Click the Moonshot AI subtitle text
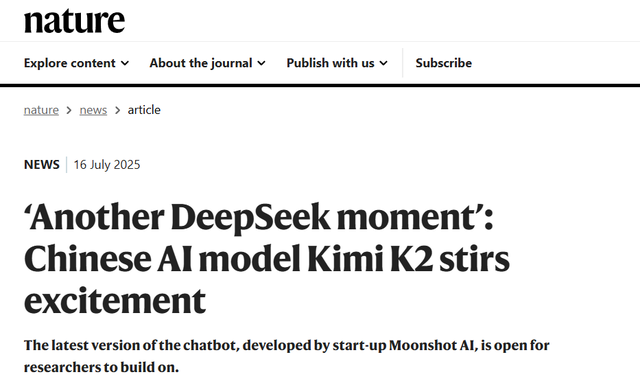This screenshot has width=640, height=392. coord(432,345)
